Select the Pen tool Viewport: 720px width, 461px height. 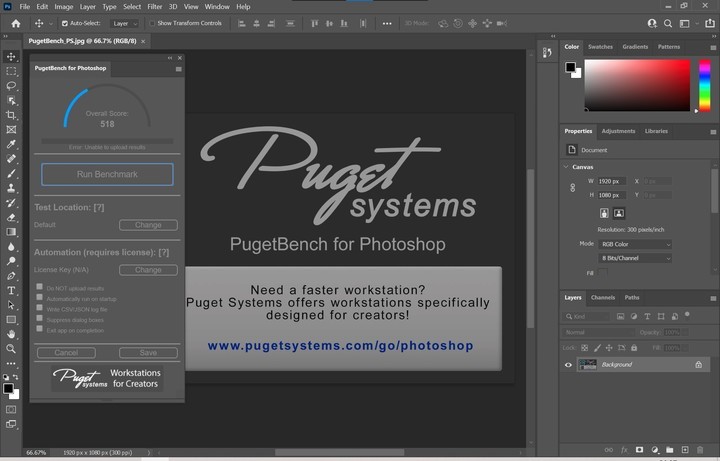coord(11,276)
